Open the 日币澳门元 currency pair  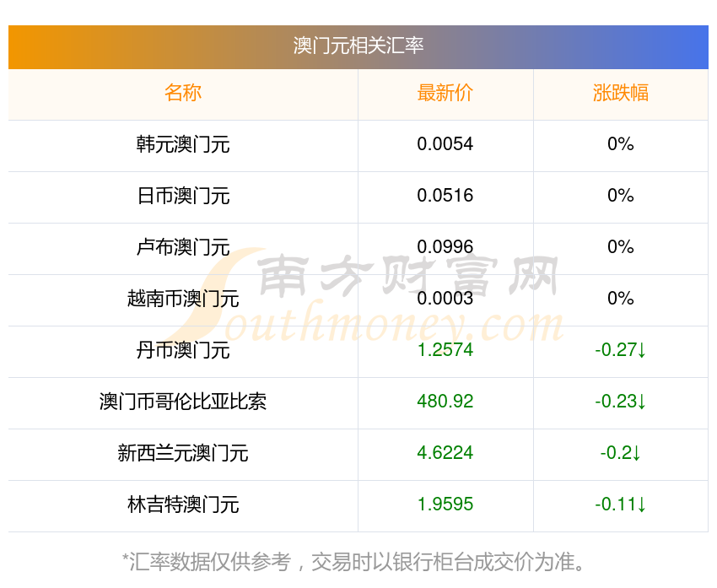coord(183,196)
